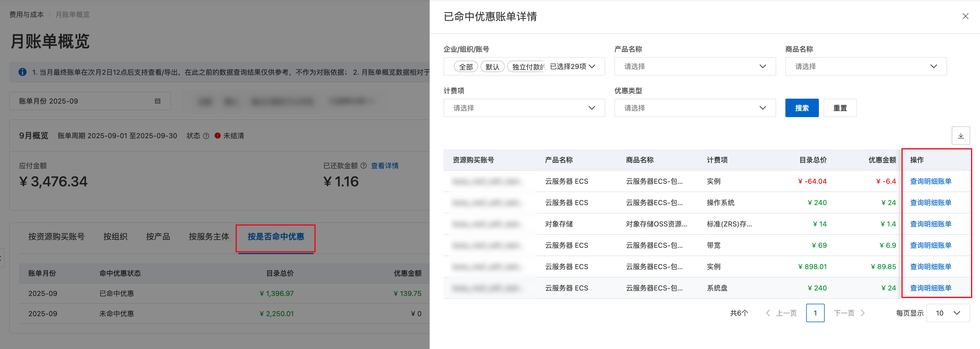Select the 默认 account tag
The height and width of the screenshot is (349, 980).
tap(492, 67)
